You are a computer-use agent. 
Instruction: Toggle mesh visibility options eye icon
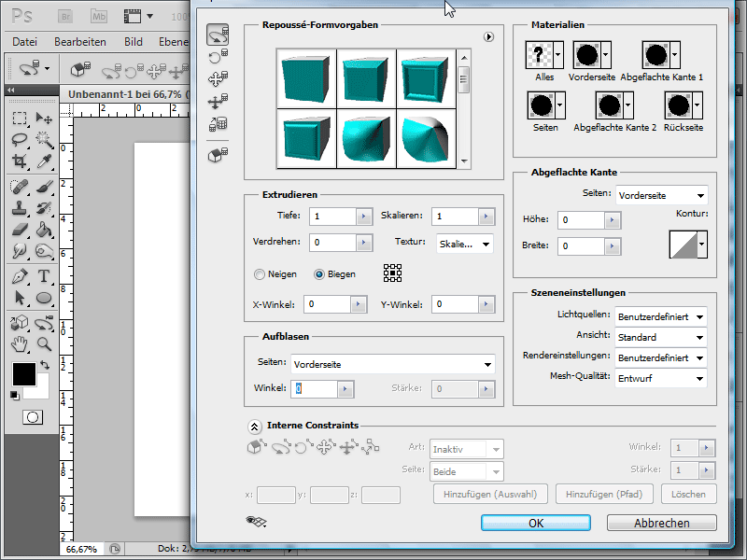(256, 522)
